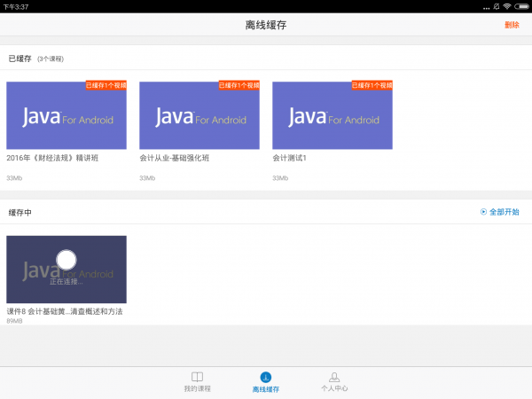Tap the download icon for 离线缓存

pyautogui.click(x=266, y=377)
